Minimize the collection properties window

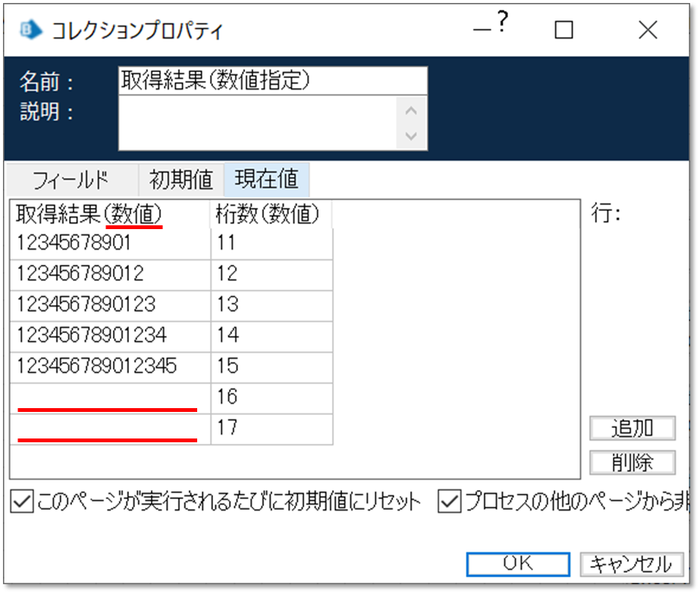coord(482,30)
